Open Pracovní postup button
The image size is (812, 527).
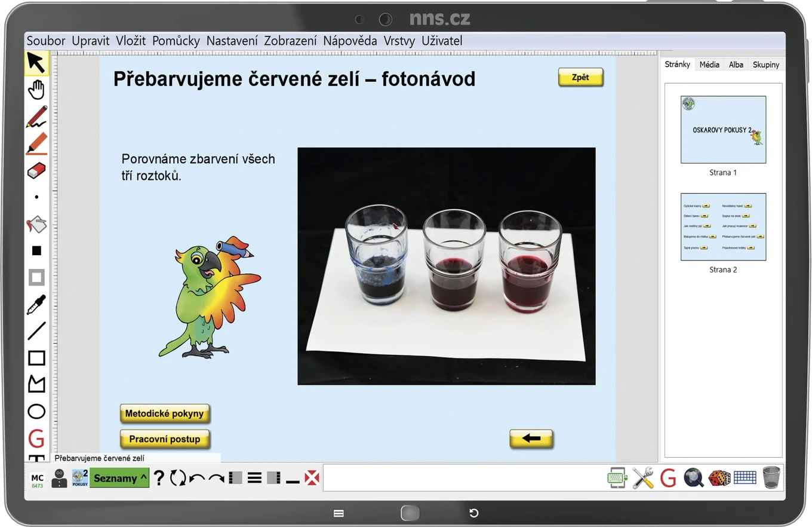point(164,439)
